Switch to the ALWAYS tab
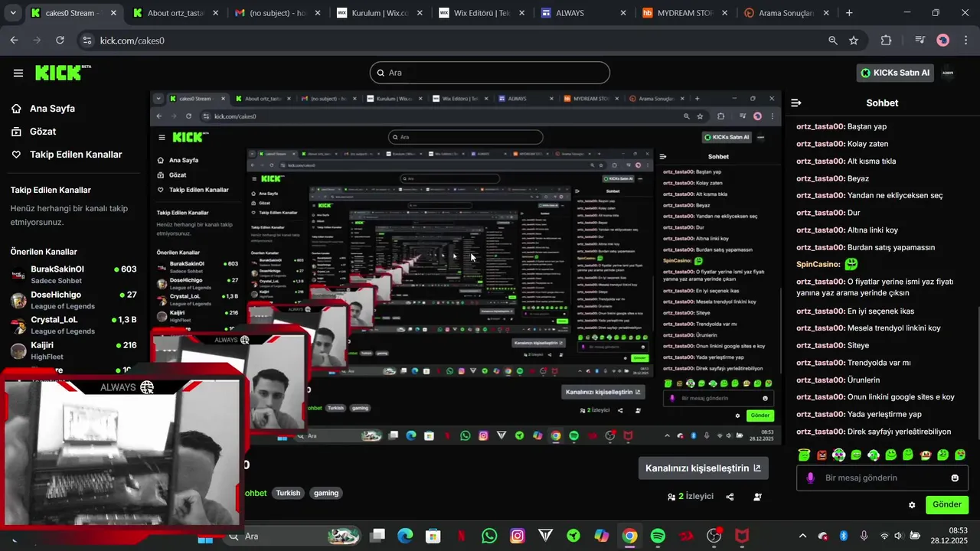The width and height of the screenshot is (980, 551). (x=583, y=13)
